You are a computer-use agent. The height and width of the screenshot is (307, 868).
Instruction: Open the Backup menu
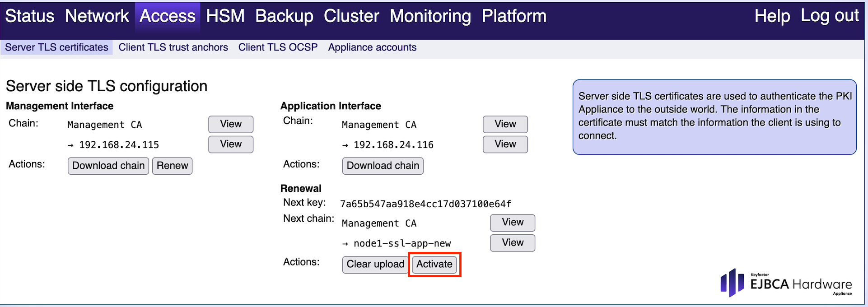click(284, 16)
